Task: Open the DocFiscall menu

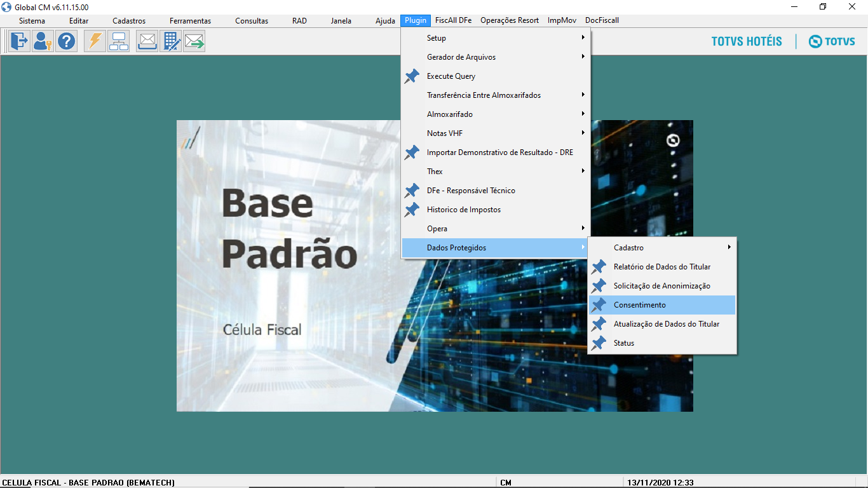Action: [602, 20]
